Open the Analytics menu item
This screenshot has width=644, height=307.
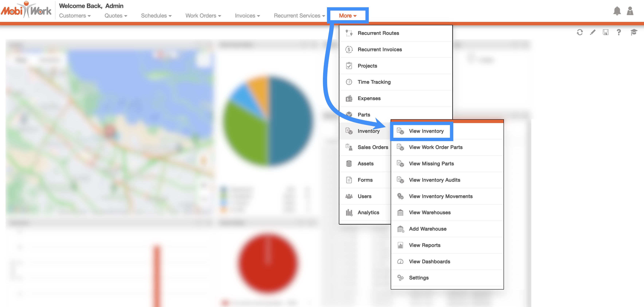(x=368, y=213)
